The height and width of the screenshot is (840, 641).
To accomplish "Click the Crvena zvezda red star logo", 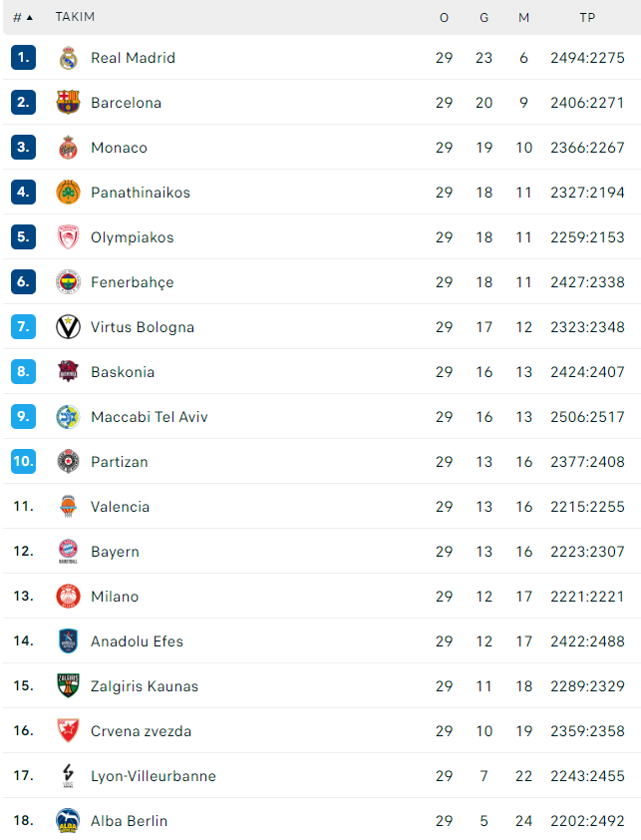I will [68, 730].
